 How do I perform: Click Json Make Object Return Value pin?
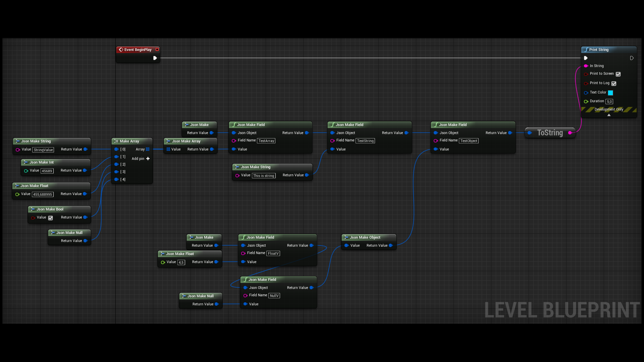390,246
